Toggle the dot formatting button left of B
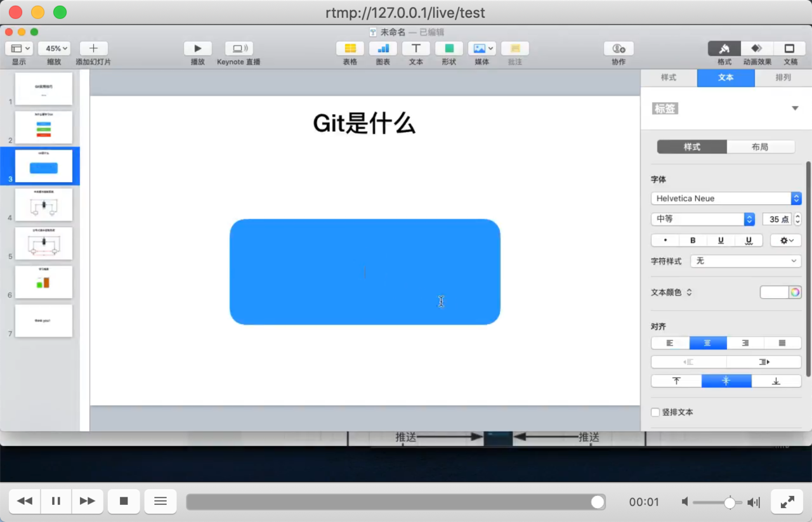The image size is (812, 522). 665,240
